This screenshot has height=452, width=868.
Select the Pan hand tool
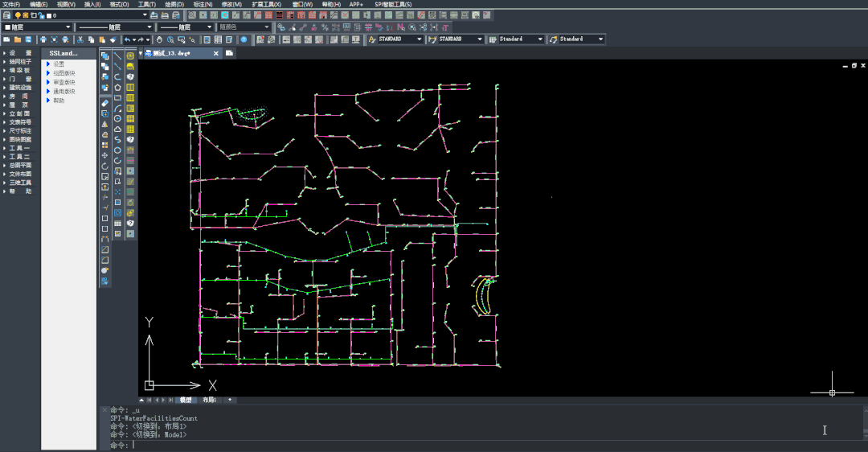pos(159,39)
